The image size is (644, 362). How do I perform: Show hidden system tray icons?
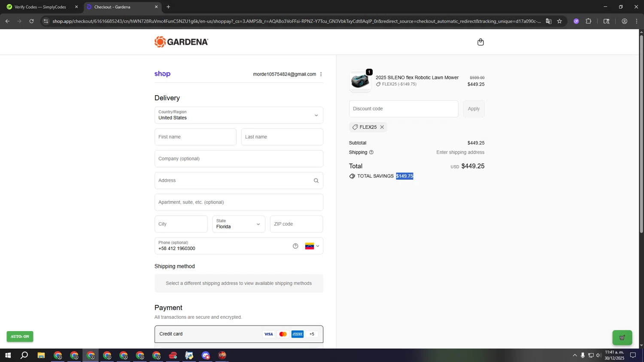pyautogui.click(x=574, y=355)
